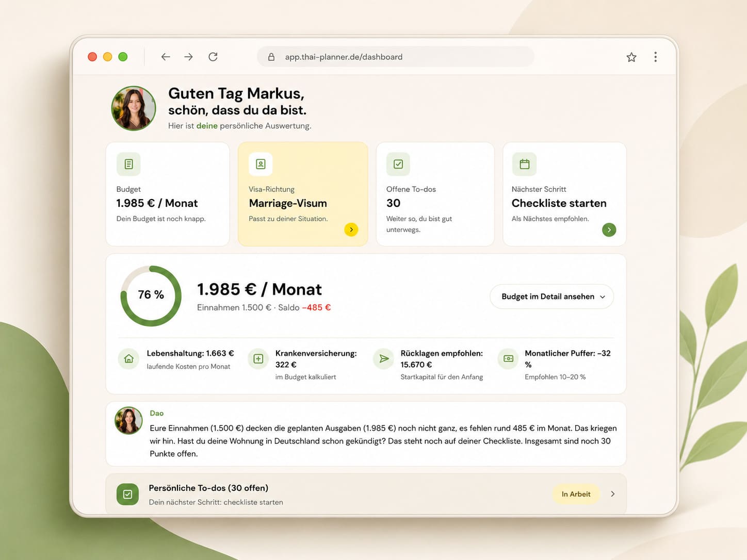Click the padlock icon in the address bar

pyautogui.click(x=271, y=57)
